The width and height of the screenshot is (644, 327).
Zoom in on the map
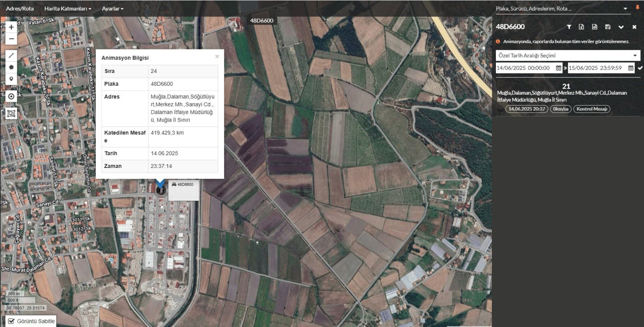11,27
